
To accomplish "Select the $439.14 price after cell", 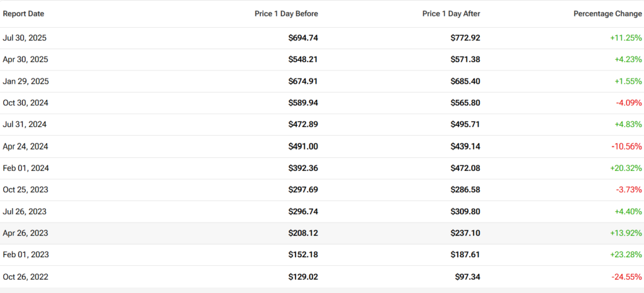I will click(x=465, y=146).
